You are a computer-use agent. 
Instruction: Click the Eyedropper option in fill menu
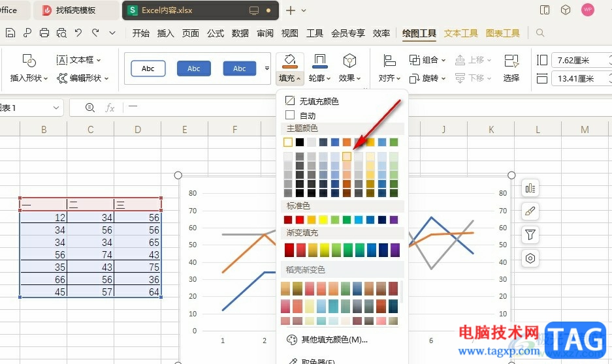[x=311, y=361]
